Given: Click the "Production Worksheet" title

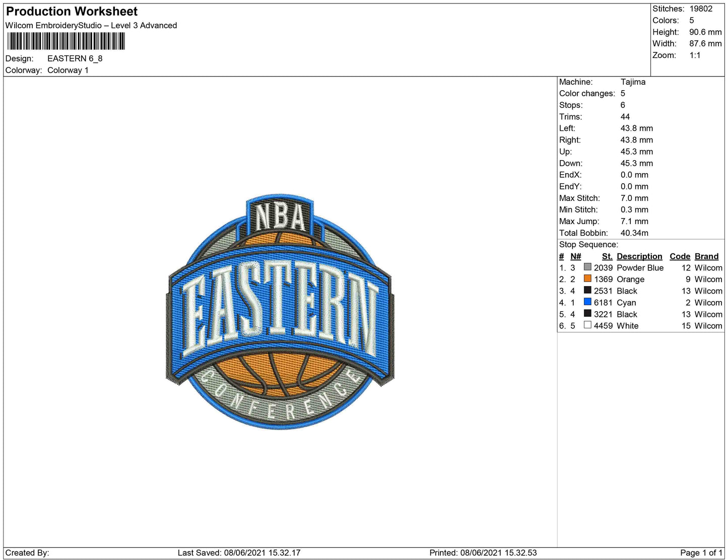Looking at the screenshot, I should coord(72,11).
